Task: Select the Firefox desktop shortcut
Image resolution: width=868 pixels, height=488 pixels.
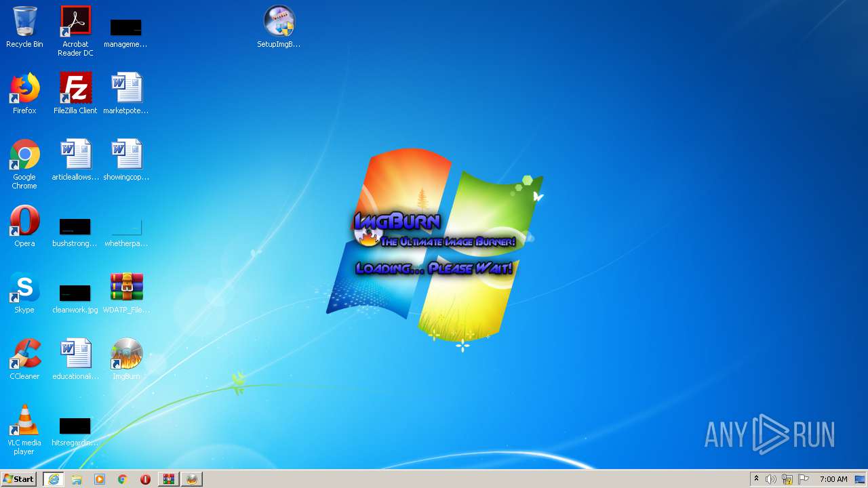Action: tap(24, 94)
